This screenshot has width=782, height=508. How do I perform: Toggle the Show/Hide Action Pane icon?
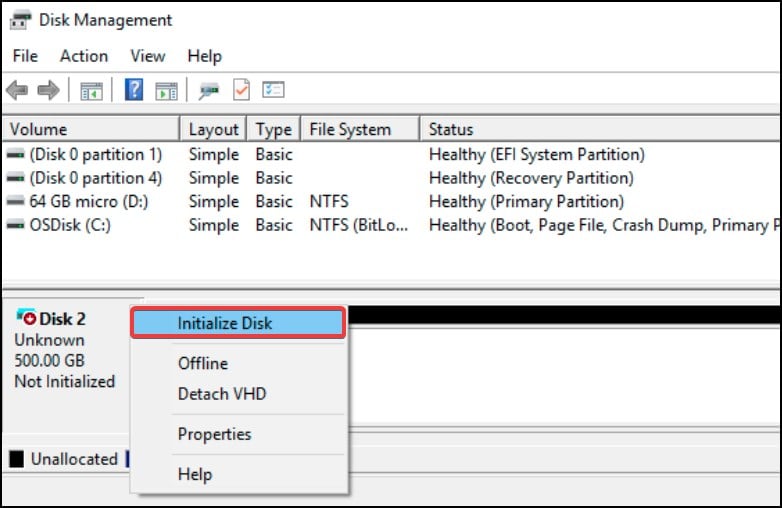tap(166, 90)
